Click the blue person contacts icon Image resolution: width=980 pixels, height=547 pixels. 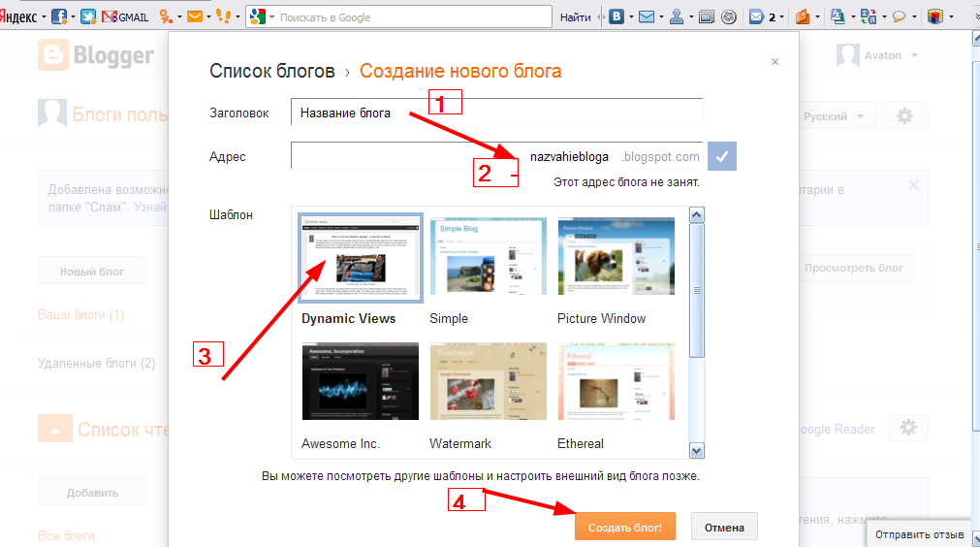[677, 16]
